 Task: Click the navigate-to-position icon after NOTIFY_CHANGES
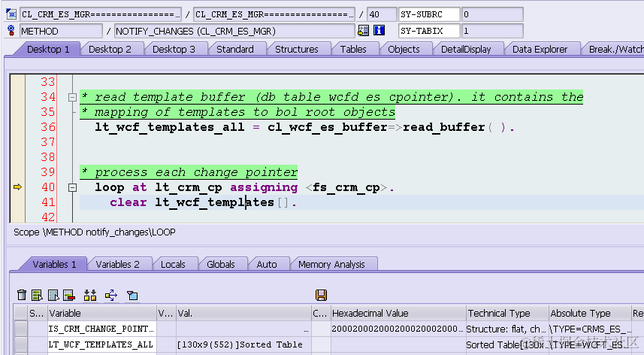363,30
